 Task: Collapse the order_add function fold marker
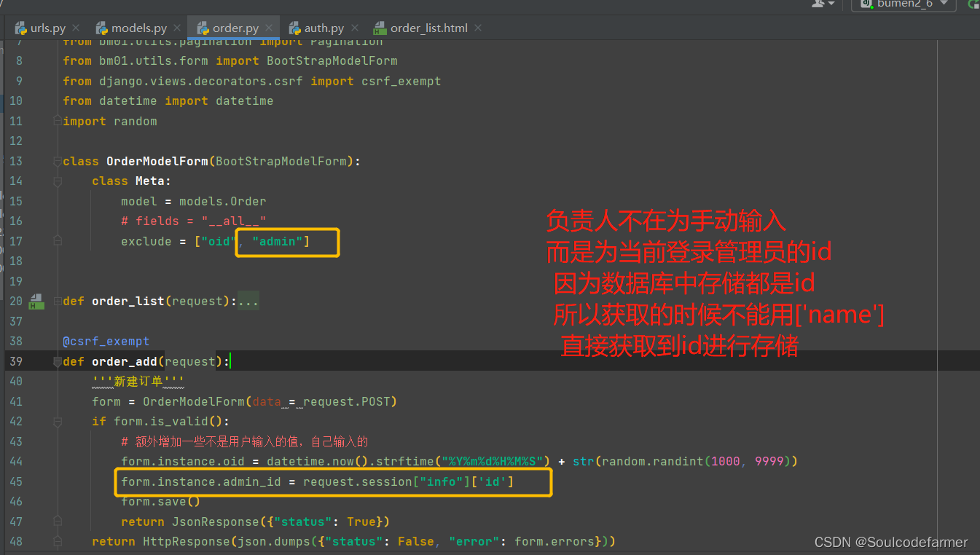coord(57,362)
